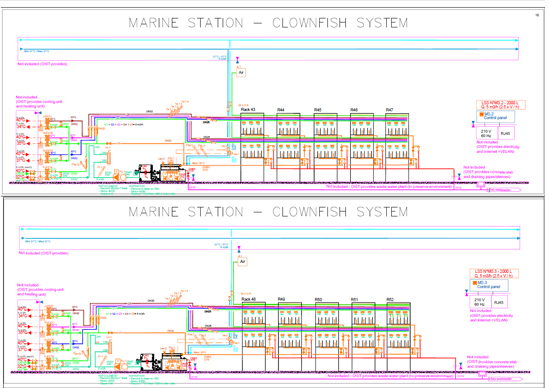Screen dimensions: 549x388
Task: Click the '210 V 60 Hz' box below MS-2 panel
Action: coord(486,133)
